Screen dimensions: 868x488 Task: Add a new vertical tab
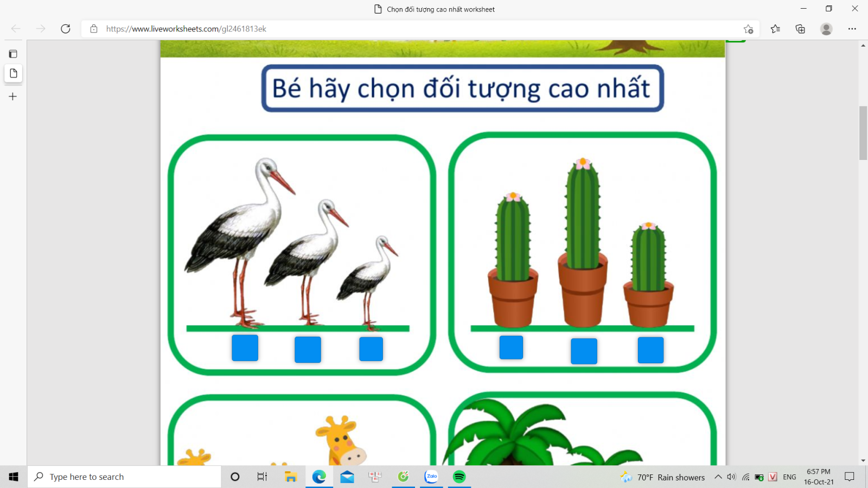(x=13, y=97)
